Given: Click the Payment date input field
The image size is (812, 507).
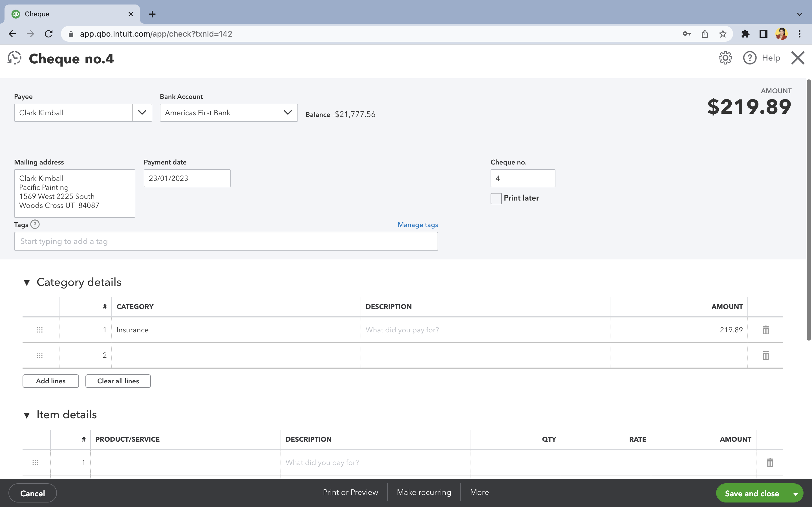Looking at the screenshot, I should pyautogui.click(x=187, y=178).
